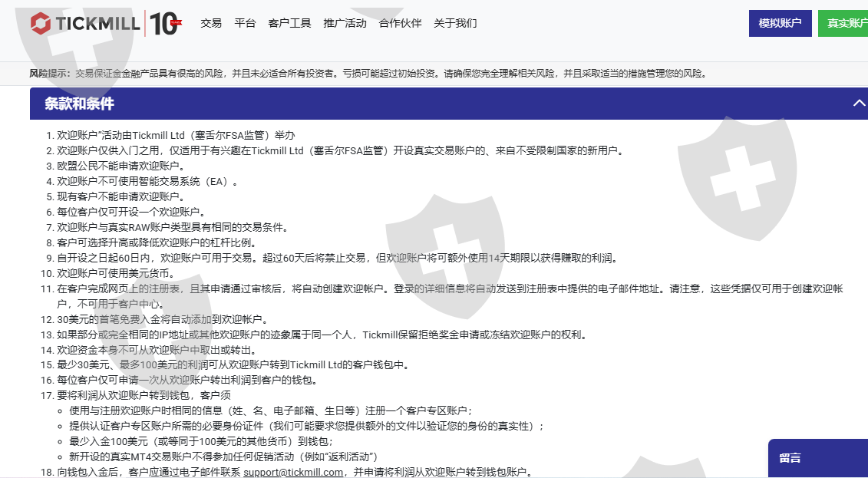
Task: Click term 7 about 真实RAW账户类型
Action: tap(173, 227)
